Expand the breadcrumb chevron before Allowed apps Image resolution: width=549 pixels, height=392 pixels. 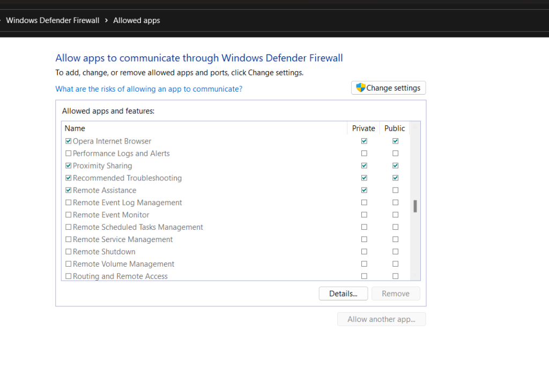(x=107, y=20)
